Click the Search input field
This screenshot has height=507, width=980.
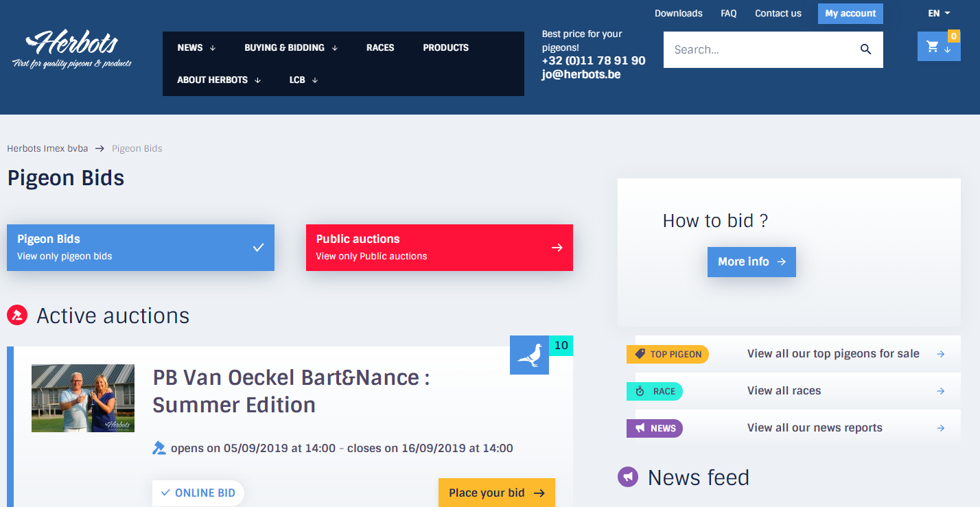pos(760,49)
